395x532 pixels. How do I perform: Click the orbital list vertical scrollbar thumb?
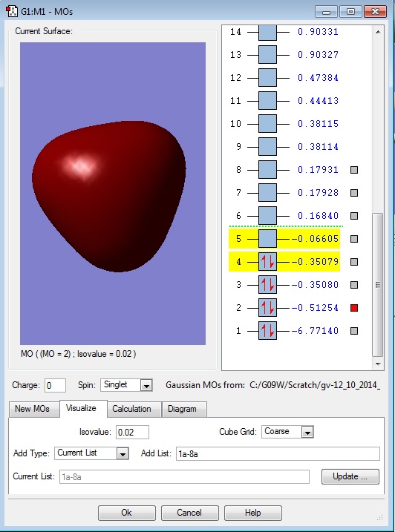378,285
